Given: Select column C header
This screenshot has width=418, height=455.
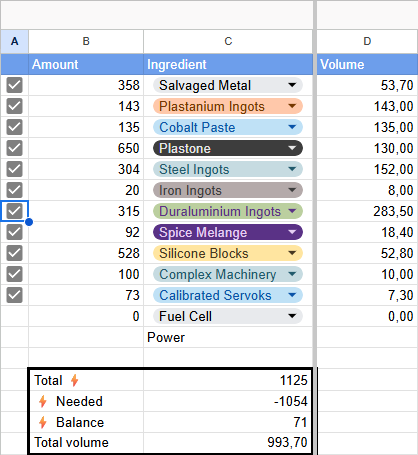Looking at the screenshot, I should tap(228, 41).
